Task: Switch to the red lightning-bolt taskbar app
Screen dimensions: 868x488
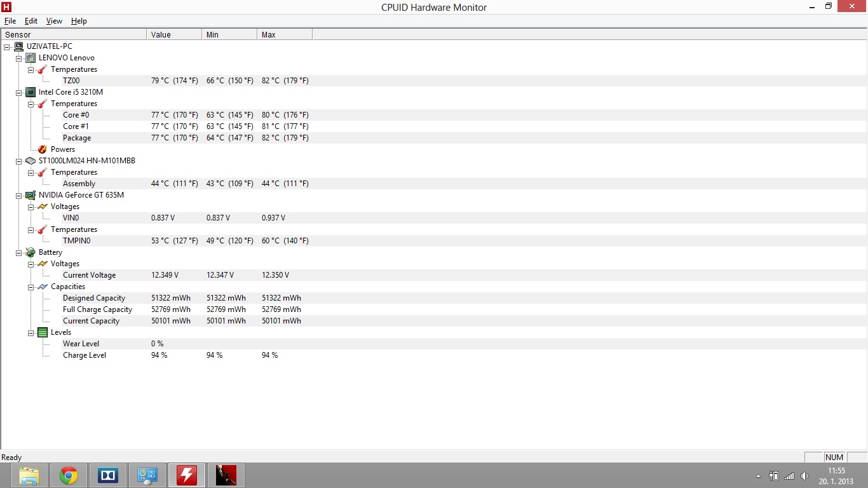Action: [187, 475]
